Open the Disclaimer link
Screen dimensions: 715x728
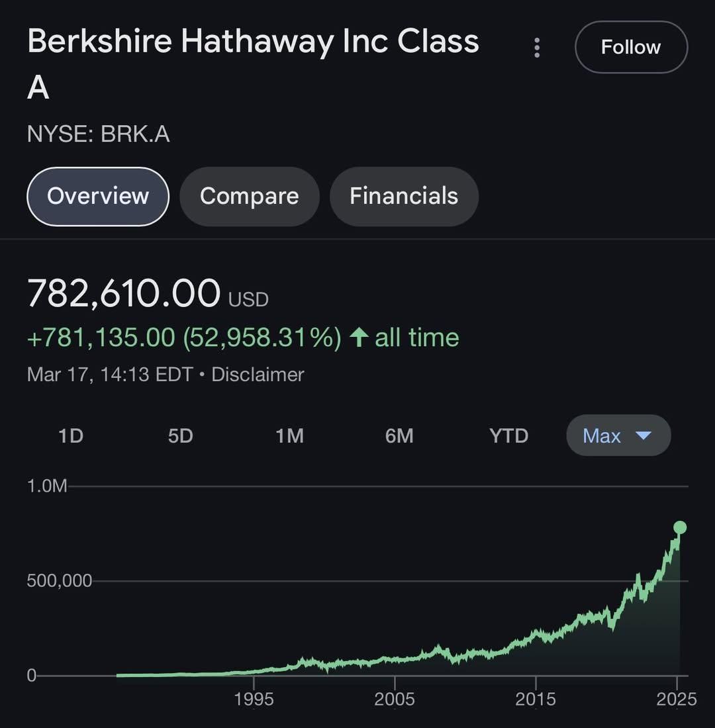258,375
